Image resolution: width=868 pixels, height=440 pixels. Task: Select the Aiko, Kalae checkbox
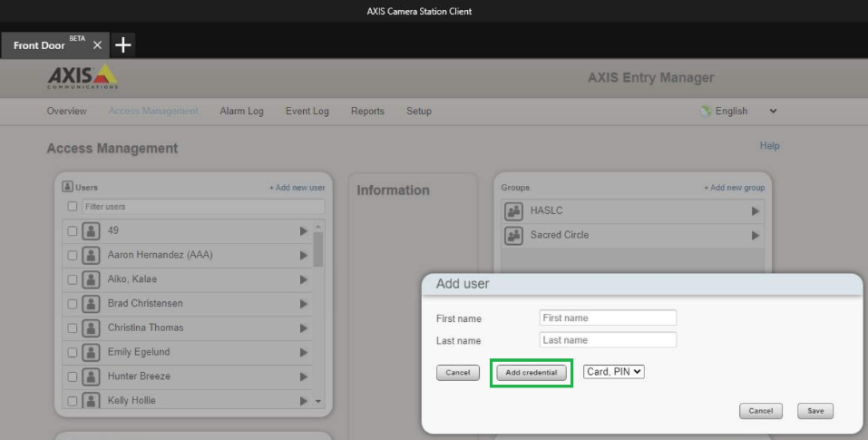point(72,279)
